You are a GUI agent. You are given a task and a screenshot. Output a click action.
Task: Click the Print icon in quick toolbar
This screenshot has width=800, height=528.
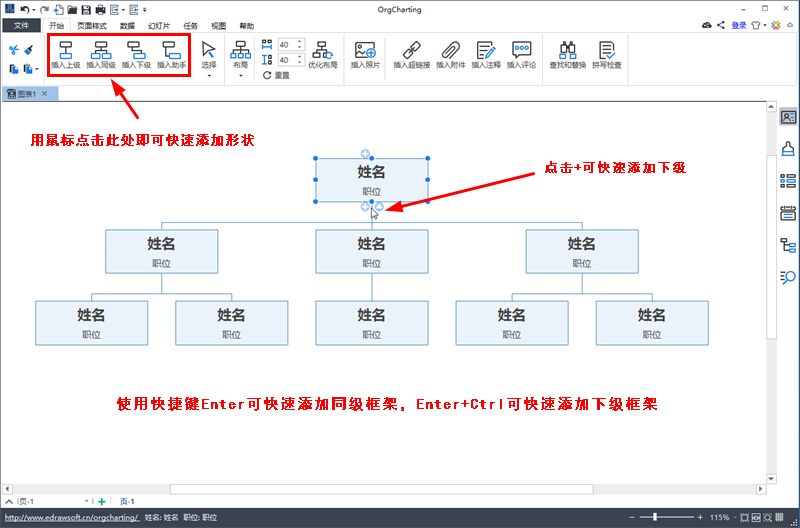[101, 9]
